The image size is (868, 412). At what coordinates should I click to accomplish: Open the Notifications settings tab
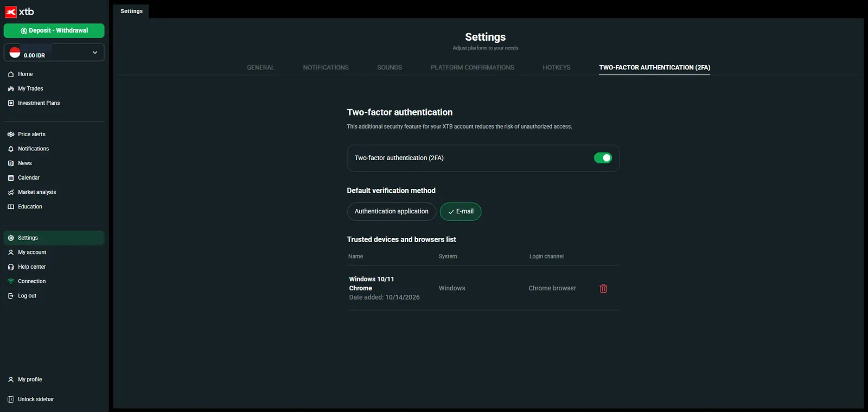326,67
